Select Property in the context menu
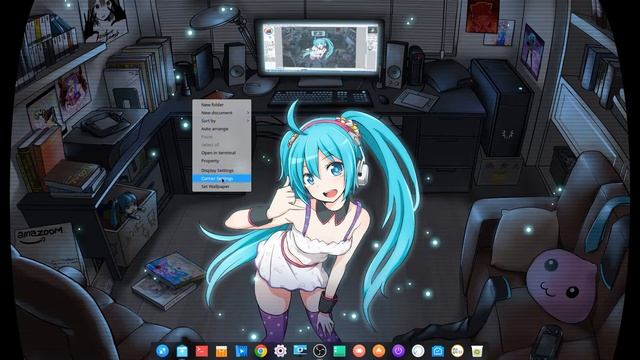 tap(222, 161)
